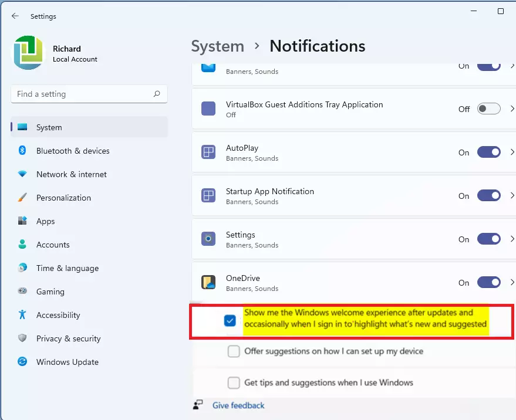Viewport: 516px width, 420px height.
Task: Click the Accessibility figure icon
Action: pos(22,315)
